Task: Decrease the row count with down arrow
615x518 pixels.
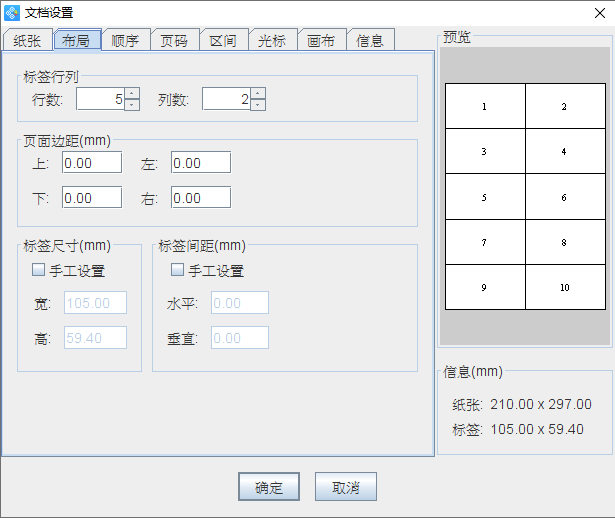Action: (x=132, y=104)
